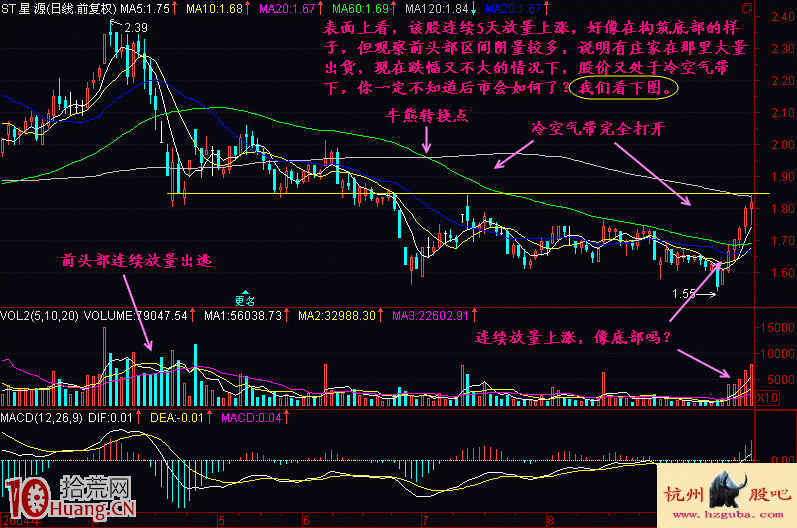Click the 15000 volume axis label

(777, 328)
